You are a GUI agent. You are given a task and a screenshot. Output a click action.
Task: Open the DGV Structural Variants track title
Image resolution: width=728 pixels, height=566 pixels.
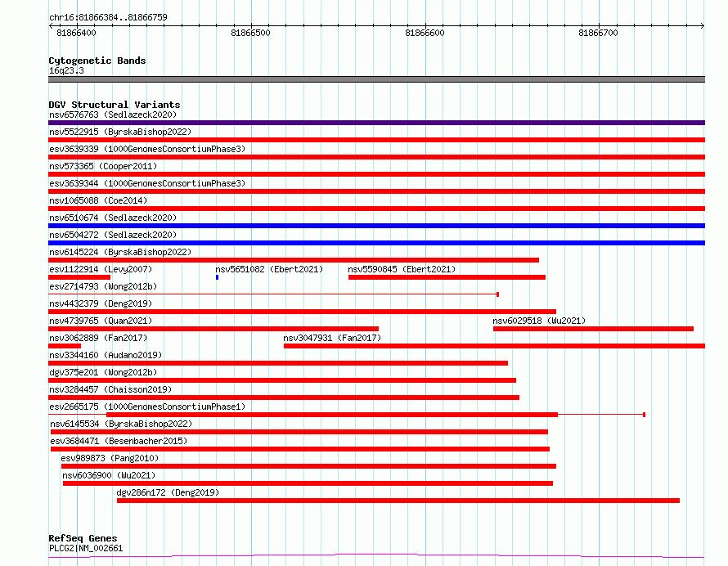[x=115, y=105]
